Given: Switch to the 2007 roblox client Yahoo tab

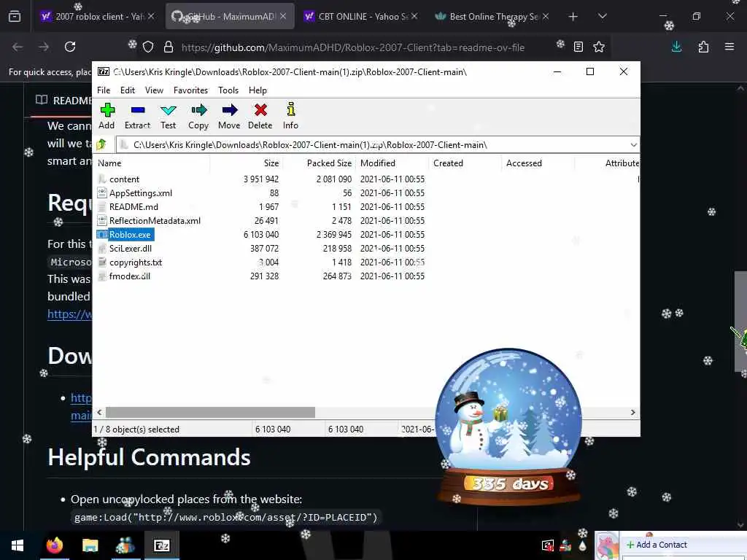Looking at the screenshot, I should (x=98, y=16).
